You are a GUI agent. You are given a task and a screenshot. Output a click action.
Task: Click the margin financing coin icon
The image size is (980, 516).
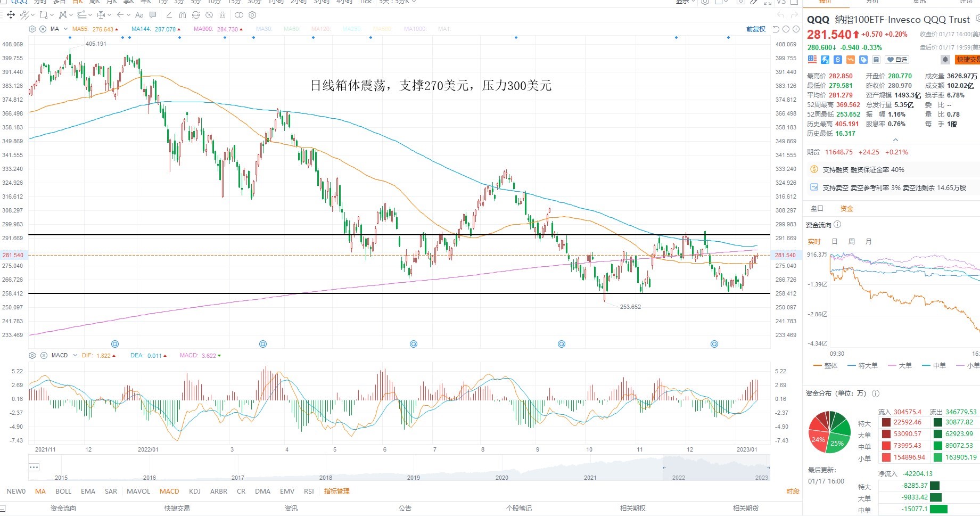[814, 169]
